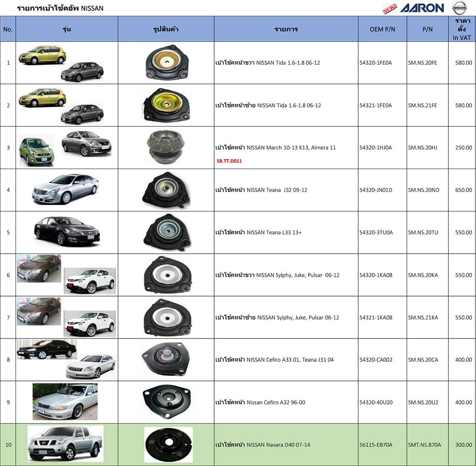Click description 'NISSAN March 10-13 K13, Almera 11'
The height and width of the screenshot is (466, 476).
291,148
